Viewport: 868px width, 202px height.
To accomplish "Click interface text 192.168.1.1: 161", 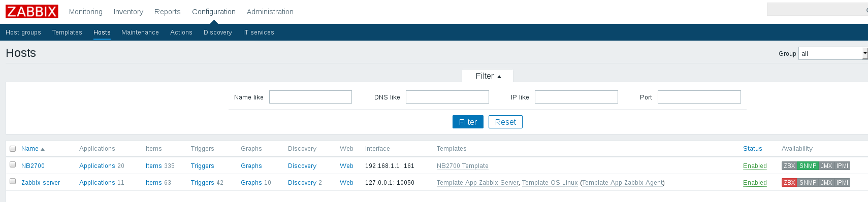I will [390, 166].
